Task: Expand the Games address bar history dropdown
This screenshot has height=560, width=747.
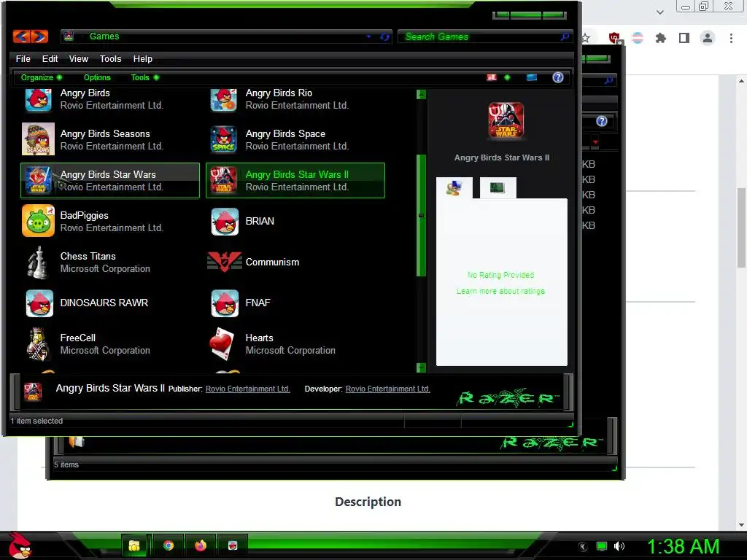Action: tap(368, 36)
